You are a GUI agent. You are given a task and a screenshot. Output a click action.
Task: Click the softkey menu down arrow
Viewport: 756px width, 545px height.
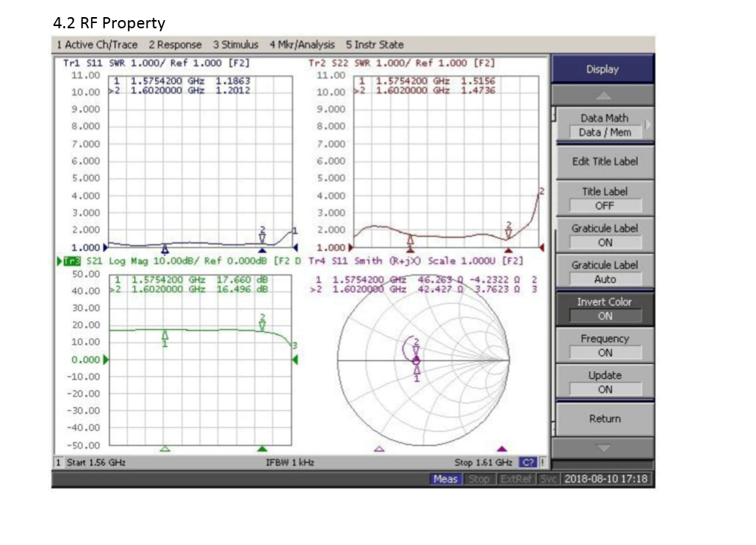[603, 448]
